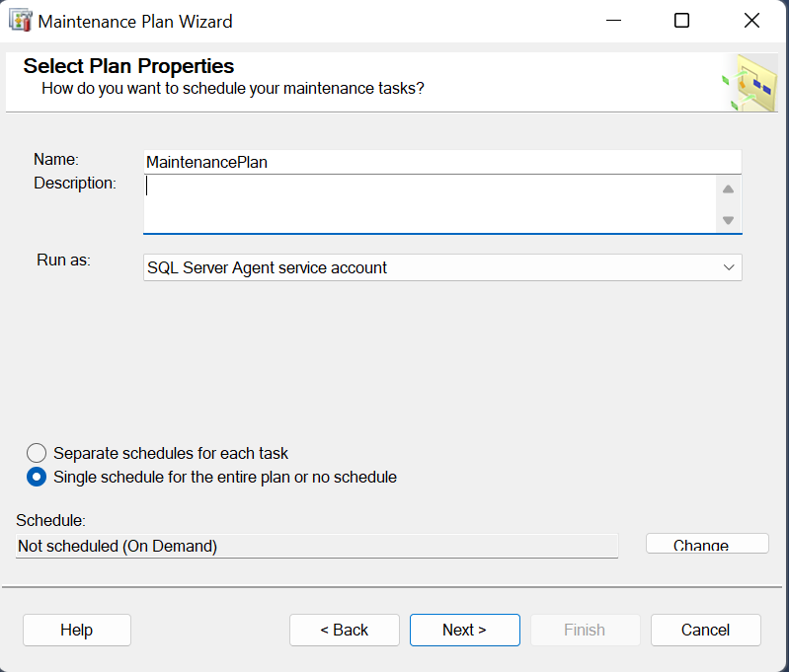789x672 pixels.
Task: Click the Name: label
Action: (x=56, y=160)
